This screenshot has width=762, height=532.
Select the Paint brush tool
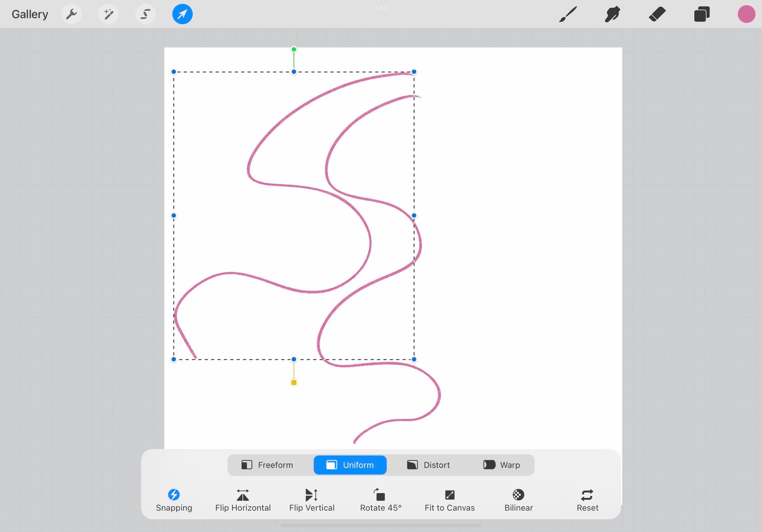click(x=568, y=14)
